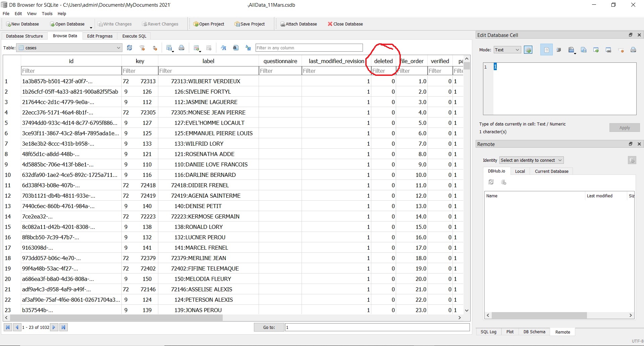This screenshot has width=644, height=346.
Task: Open the Mode dropdown set to Text
Action: (507, 50)
